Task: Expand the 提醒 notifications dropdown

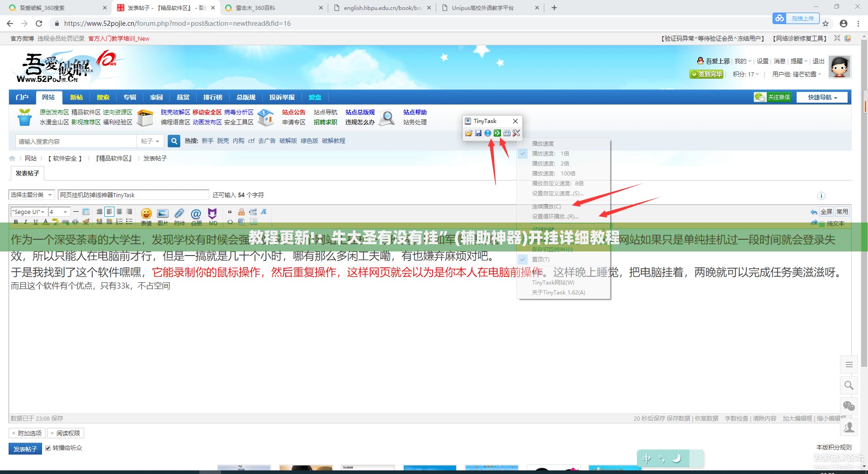Action: pyautogui.click(x=799, y=61)
